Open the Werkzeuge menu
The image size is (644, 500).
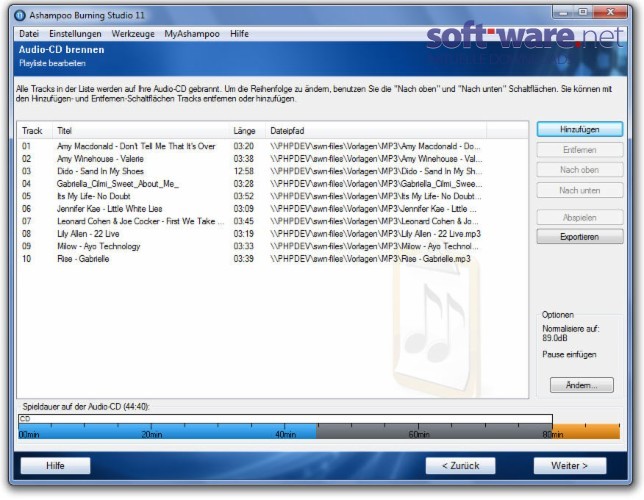(133, 34)
